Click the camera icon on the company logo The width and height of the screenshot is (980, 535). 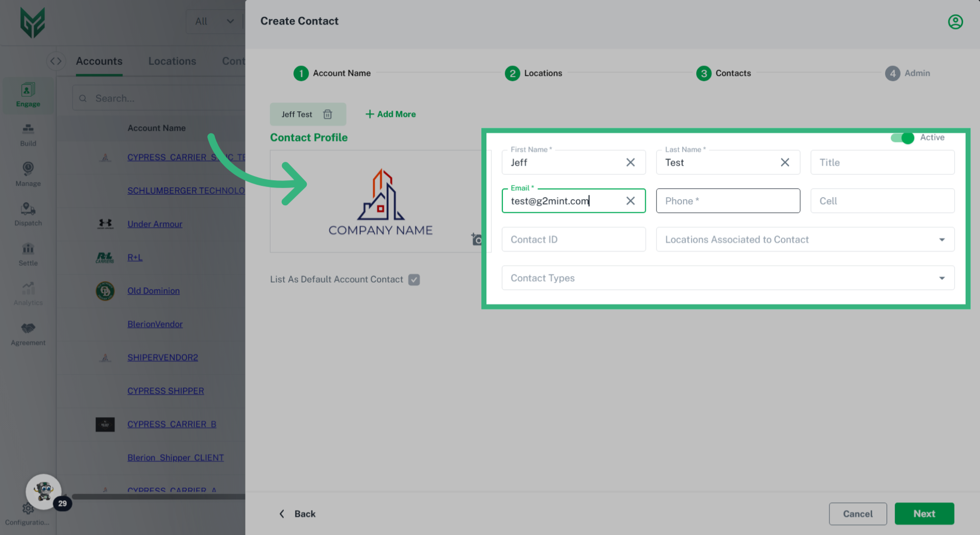476,239
